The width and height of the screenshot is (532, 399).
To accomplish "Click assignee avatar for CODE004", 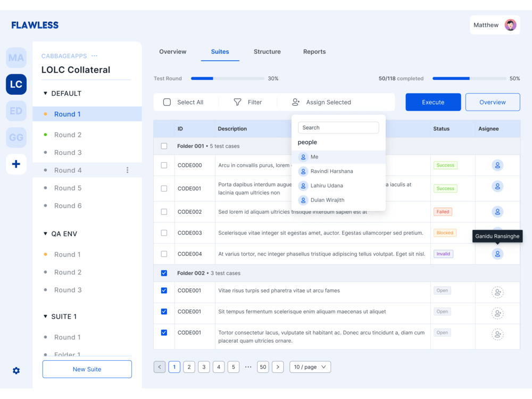I will [x=497, y=254].
